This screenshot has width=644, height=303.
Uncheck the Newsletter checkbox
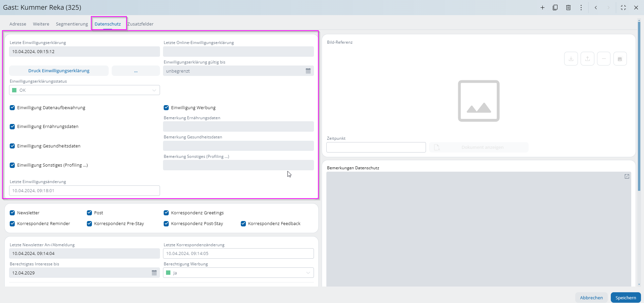click(x=12, y=213)
